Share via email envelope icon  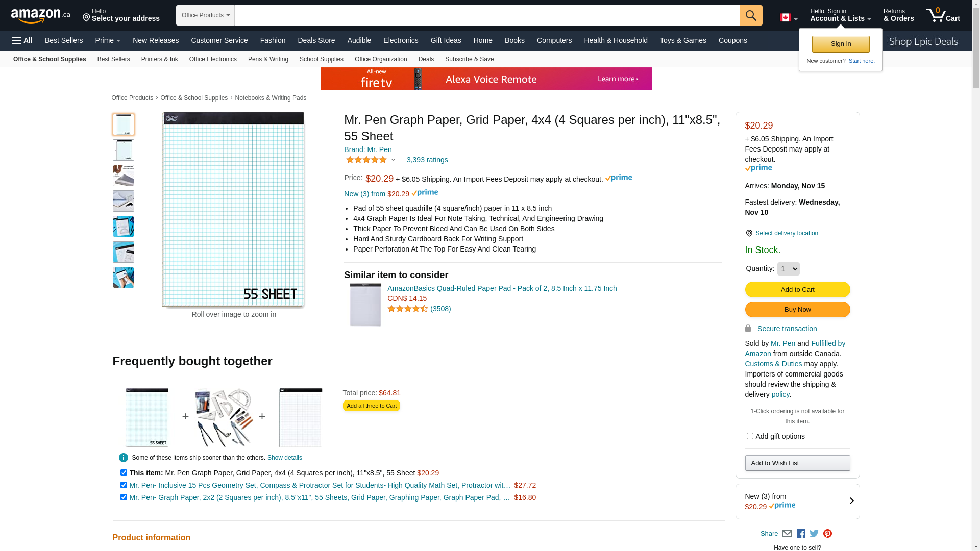(787, 534)
